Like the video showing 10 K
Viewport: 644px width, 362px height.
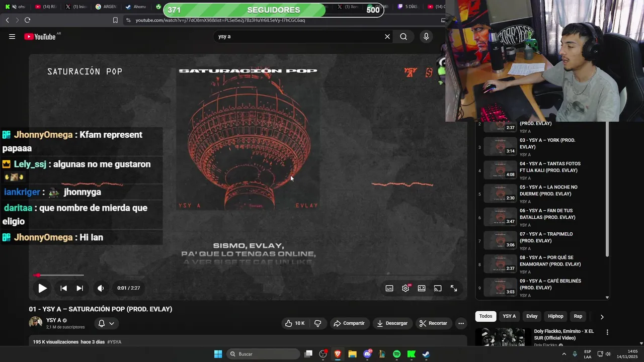coord(295,323)
